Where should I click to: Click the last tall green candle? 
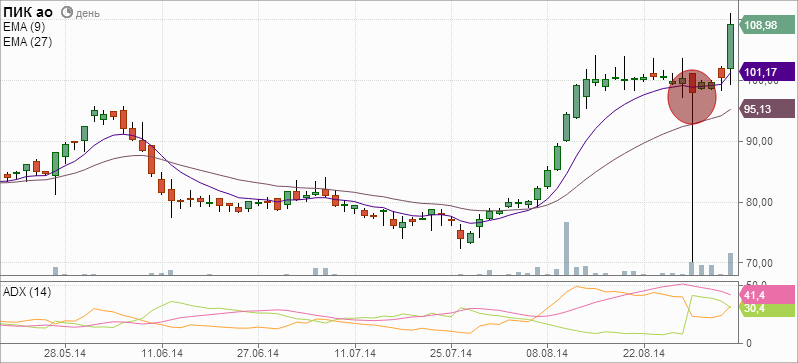[730, 46]
